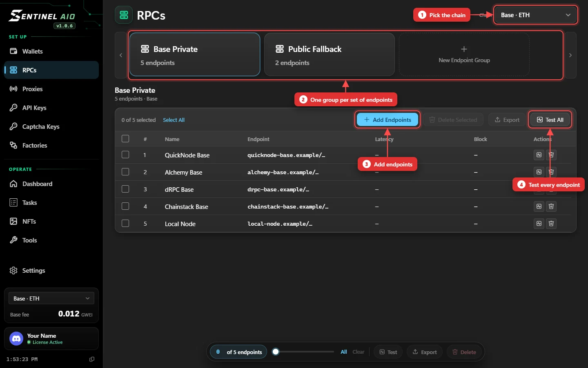Click the Add Endpoints button

(x=388, y=120)
